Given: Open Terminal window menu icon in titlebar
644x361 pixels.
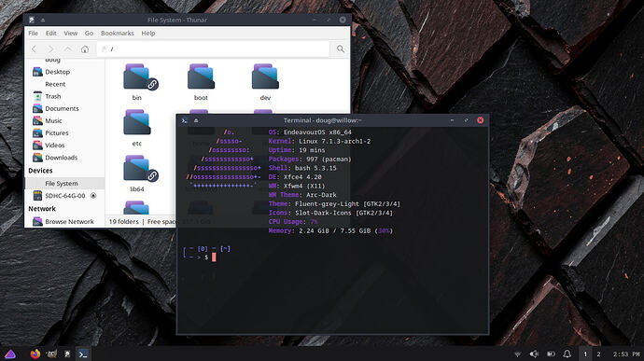Looking at the screenshot, I should [x=185, y=120].
